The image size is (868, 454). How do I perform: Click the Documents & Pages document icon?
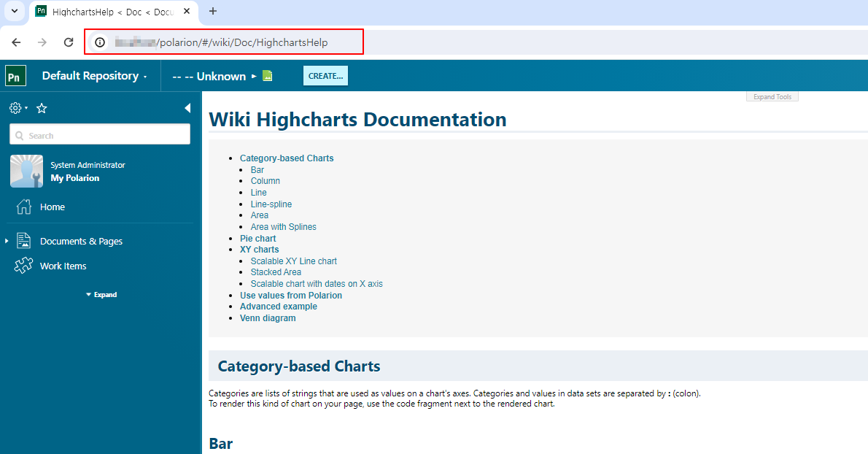pyautogui.click(x=23, y=241)
